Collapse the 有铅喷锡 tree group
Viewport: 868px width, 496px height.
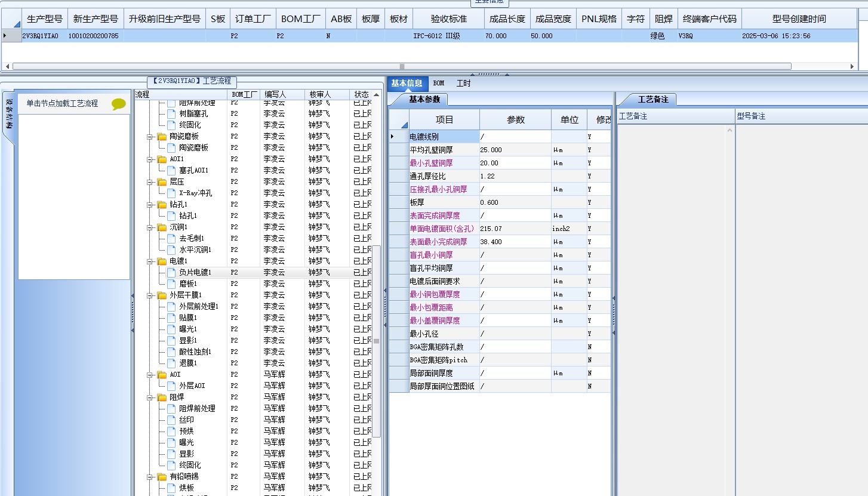(x=150, y=477)
